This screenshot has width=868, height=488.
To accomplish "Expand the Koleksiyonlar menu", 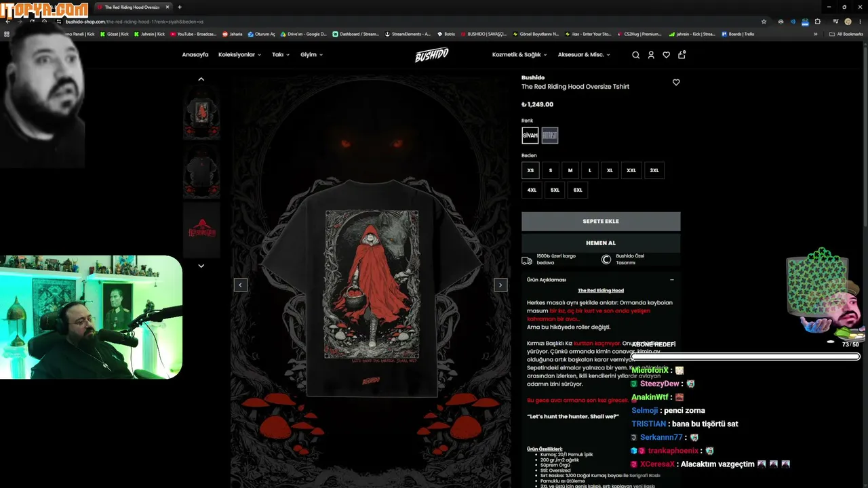I will tap(239, 55).
